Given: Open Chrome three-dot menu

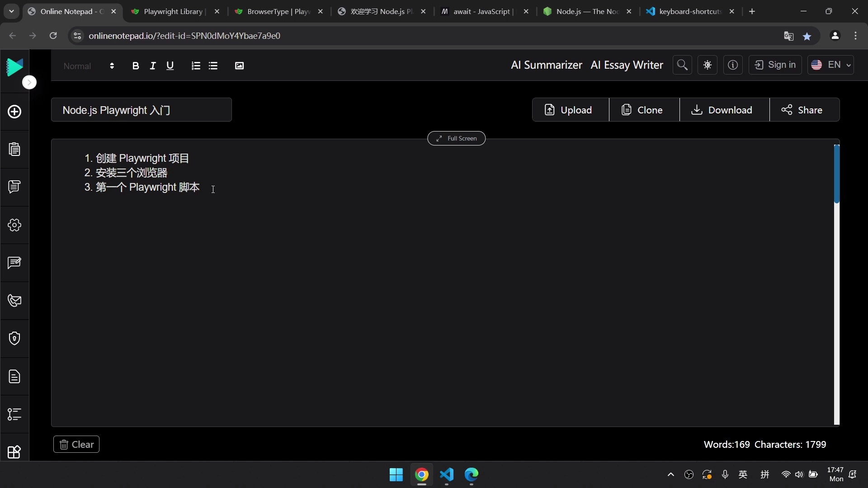Looking at the screenshot, I should pos(856,36).
